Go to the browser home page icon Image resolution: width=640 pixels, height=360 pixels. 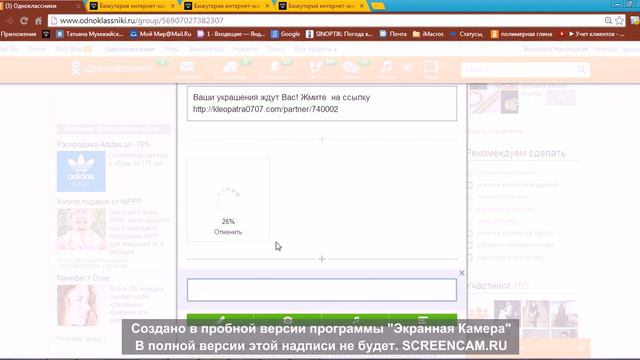38,20
